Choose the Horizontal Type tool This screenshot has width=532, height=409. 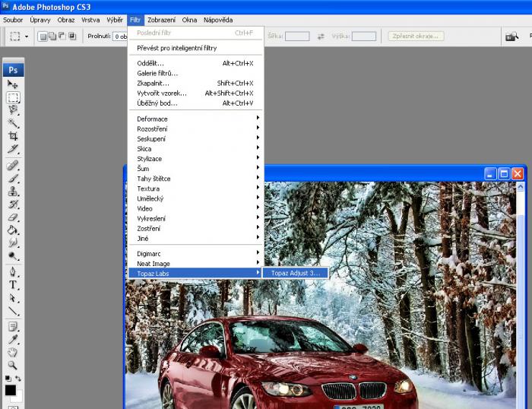pyautogui.click(x=13, y=285)
